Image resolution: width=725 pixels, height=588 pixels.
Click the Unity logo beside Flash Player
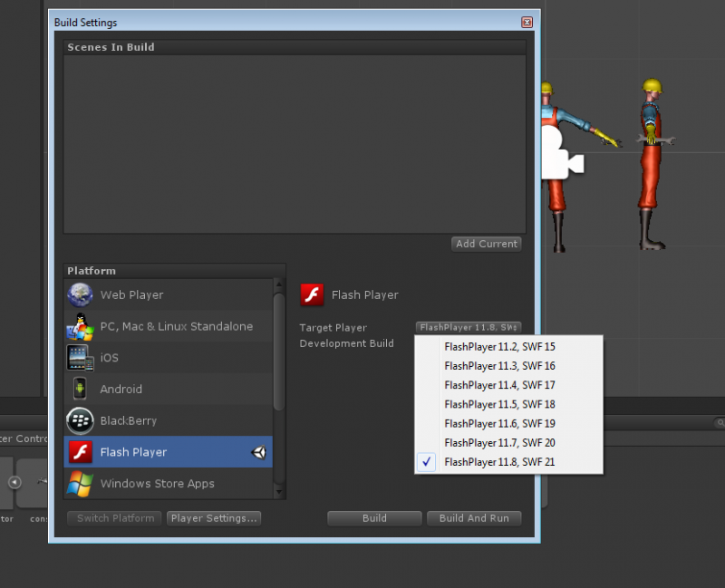pyautogui.click(x=259, y=452)
